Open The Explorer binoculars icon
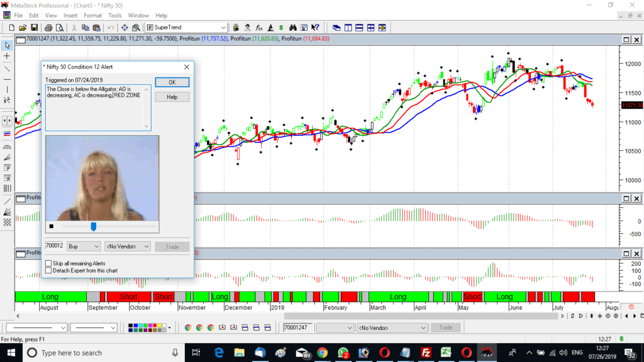The image size is (644, 362). [x=292, y=28]
